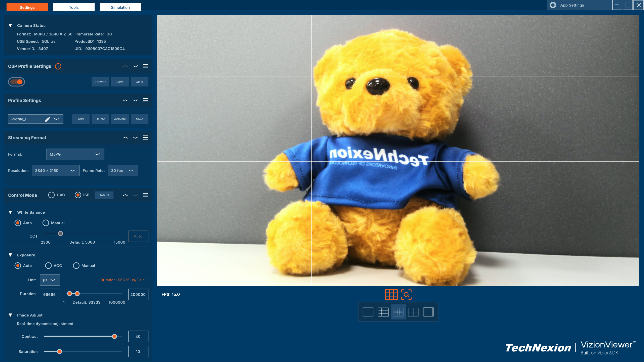
Task: Toggle the OSP profile switch
Action: point(17,82)
